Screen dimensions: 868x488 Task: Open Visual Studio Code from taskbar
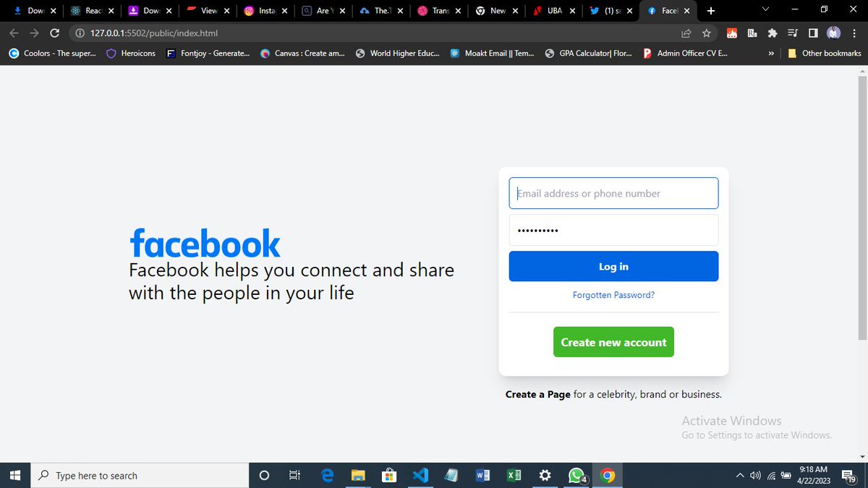pos(420,476)
